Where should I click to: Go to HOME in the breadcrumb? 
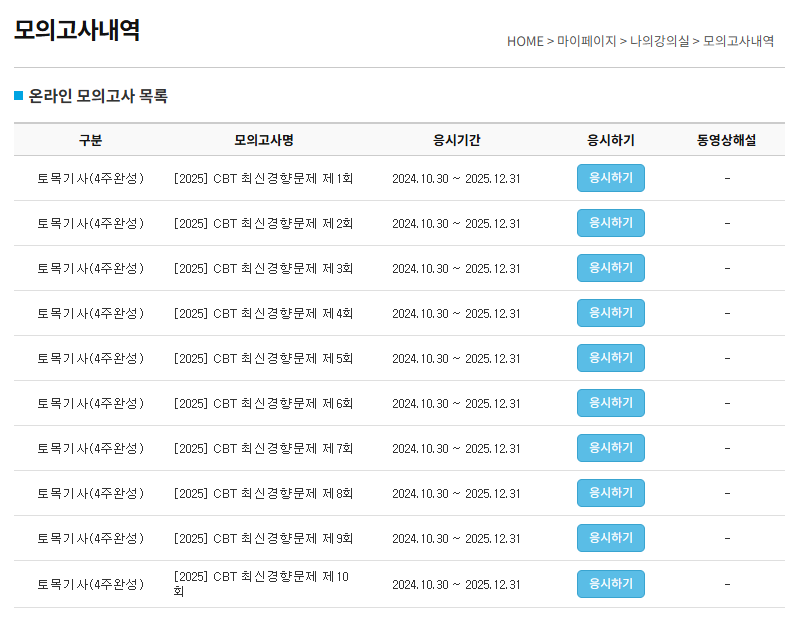[525, 41]
